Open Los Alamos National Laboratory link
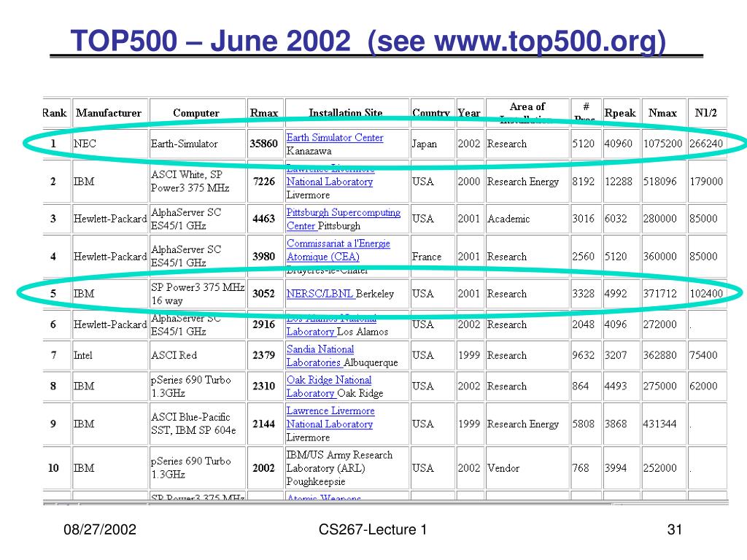The width and height of the screenshot is (747, 560). click(x=331, y=326)
